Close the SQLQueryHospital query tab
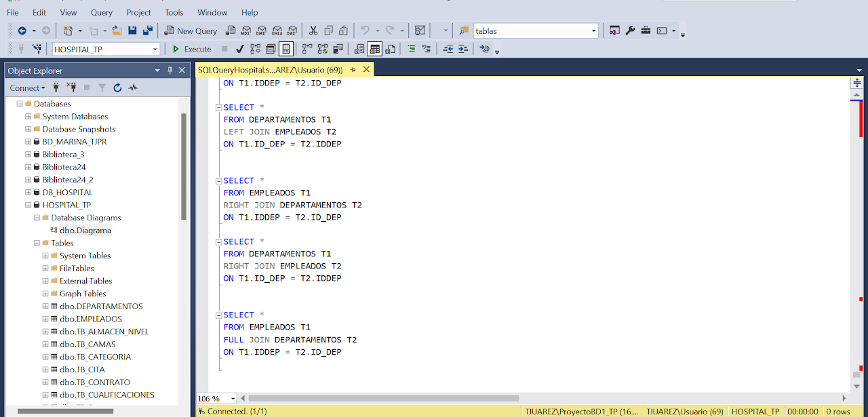Image resolution: width=868 pixels, height=417 pixels. (x=367, y=69)
